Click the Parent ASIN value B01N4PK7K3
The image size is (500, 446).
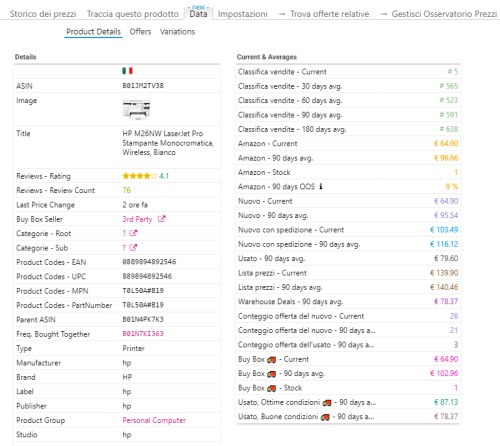[x=143, y=319]
